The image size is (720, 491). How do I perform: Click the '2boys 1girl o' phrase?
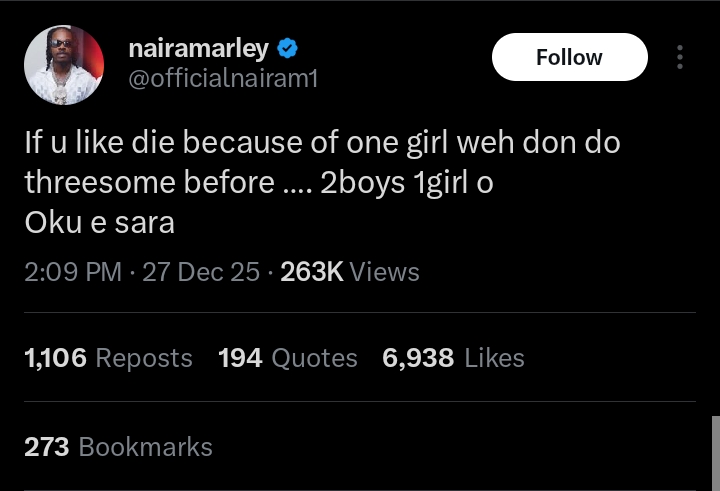pos(406,183)
